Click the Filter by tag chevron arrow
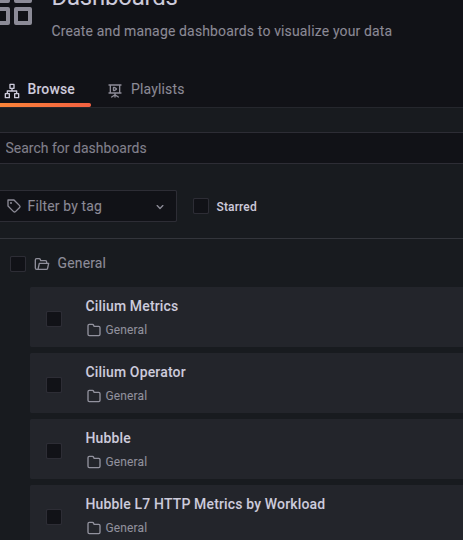 160,207
